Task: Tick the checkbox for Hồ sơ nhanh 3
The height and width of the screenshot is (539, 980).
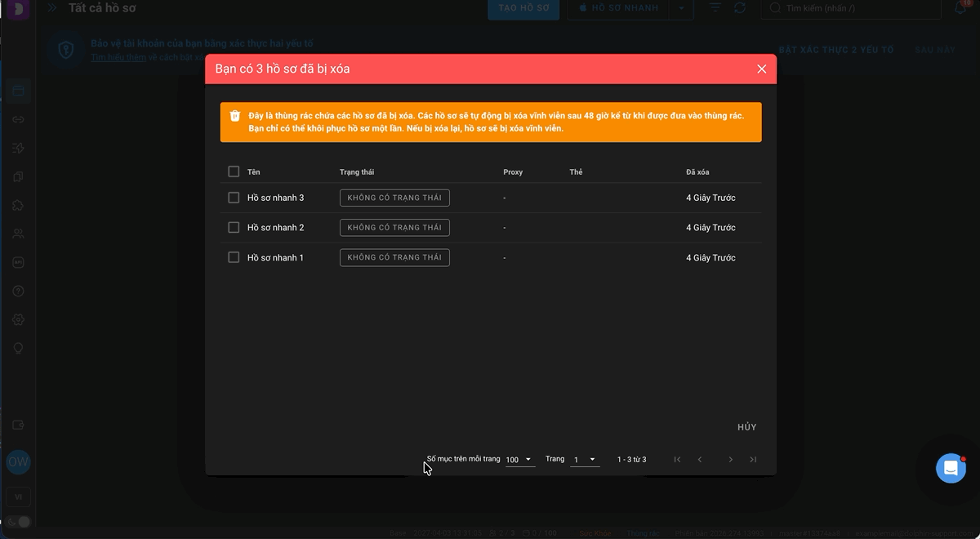Action: 234,198
